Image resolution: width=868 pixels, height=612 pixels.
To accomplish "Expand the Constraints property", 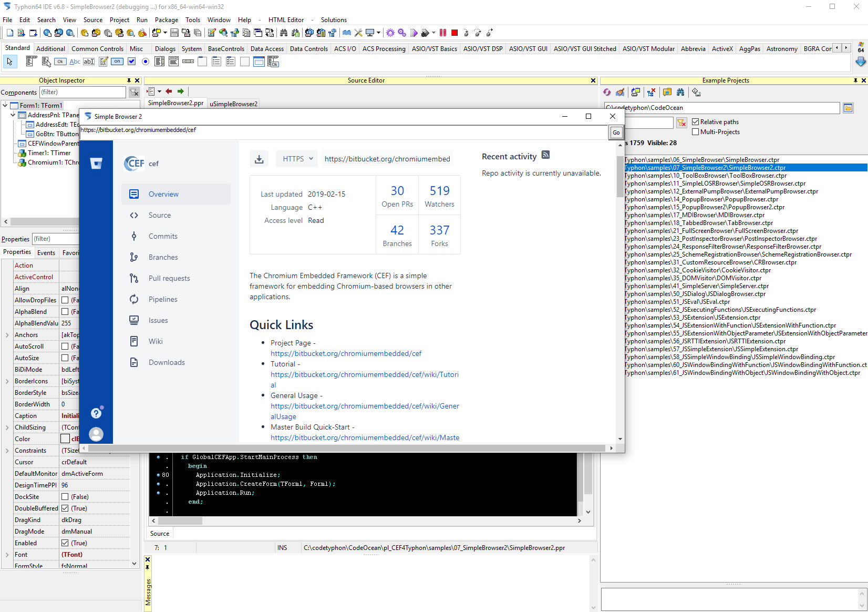I will point(7,451).
